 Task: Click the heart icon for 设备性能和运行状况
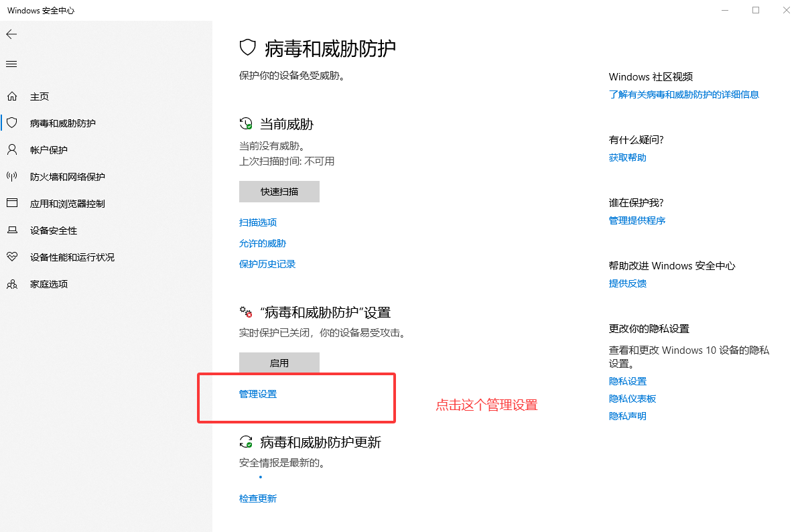point(12,257)
